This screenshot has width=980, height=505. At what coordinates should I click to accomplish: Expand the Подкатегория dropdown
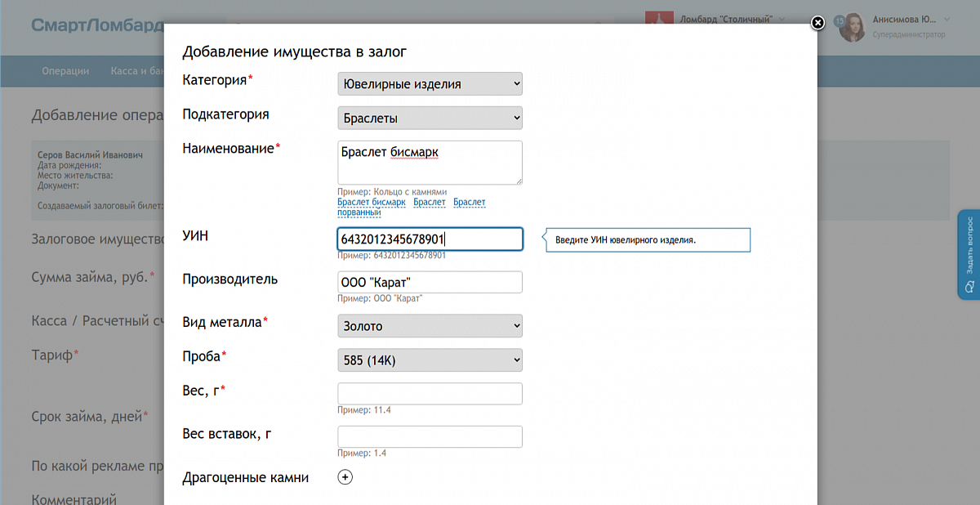click(x=430, y=118)
